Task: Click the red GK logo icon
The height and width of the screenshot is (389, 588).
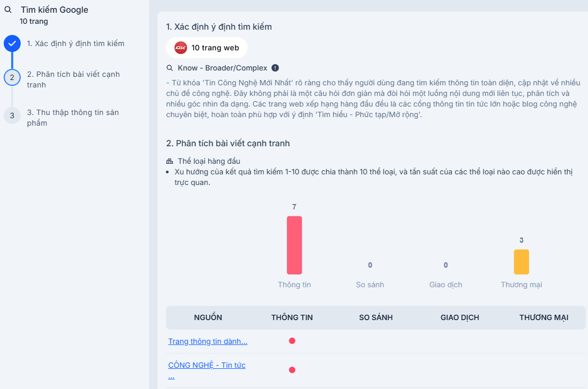Action: click(x=181, y=48)
